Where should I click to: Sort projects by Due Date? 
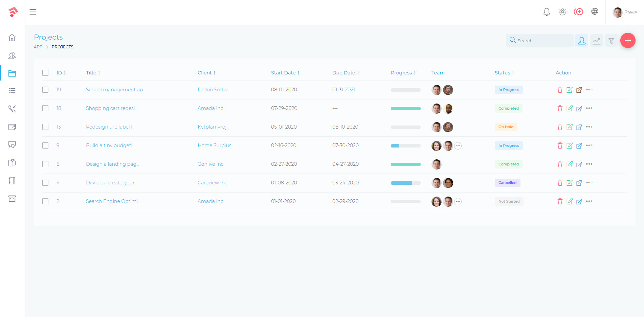[x=345, y=72]
